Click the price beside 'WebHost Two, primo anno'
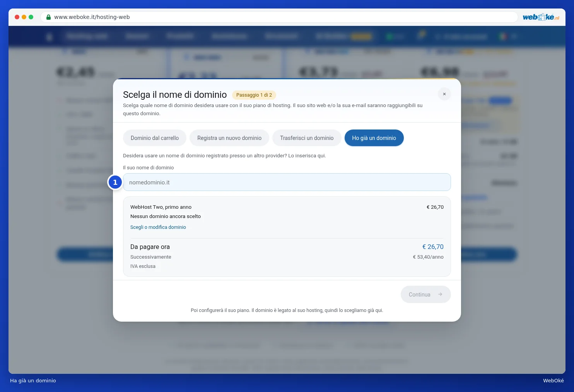This screenshot has width=574, height=392. [435, 207]
